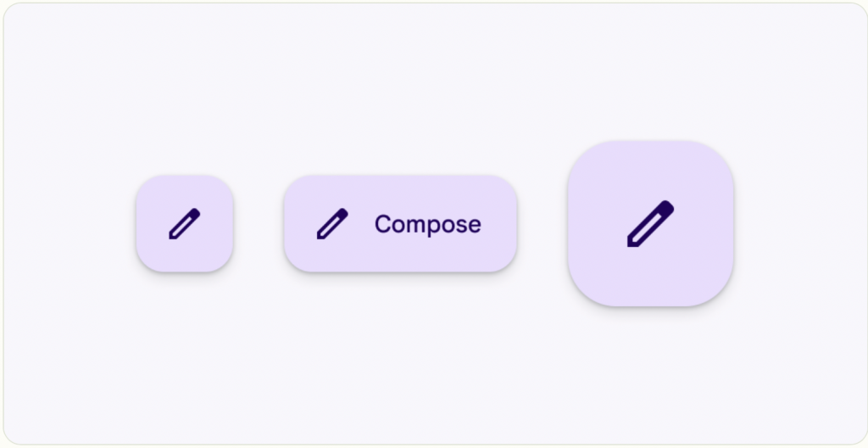Click the middle floating action button
The width and height of the screenshot is (868, 448).
(x=400, y=223)
